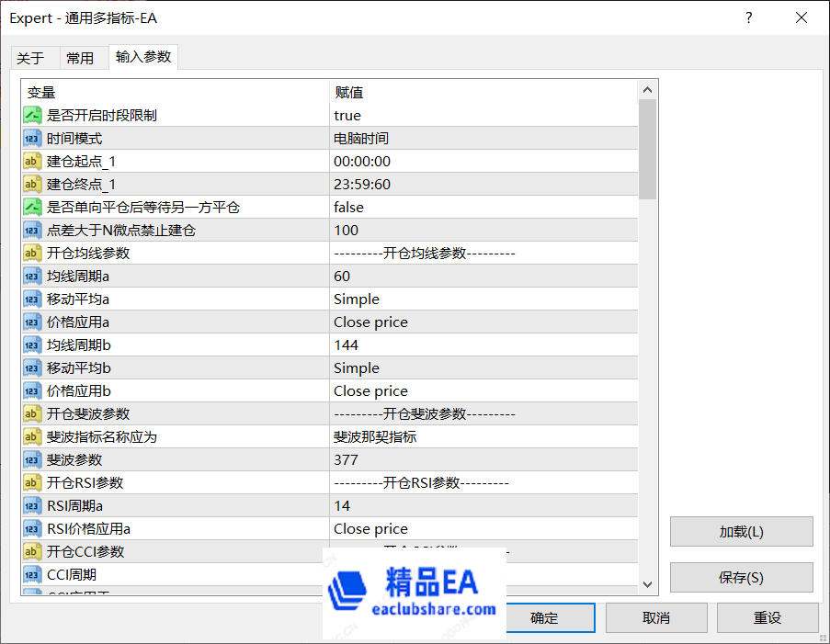
Task: Click the string icon beside 建仓终点_1
Action: (33, 184)
